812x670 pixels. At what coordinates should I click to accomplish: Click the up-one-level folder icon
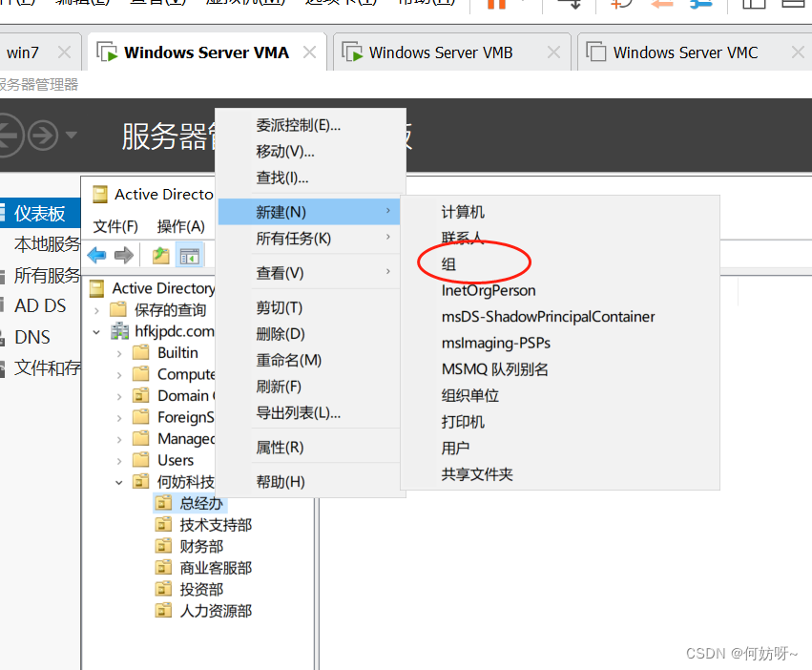pyautogui.click(x=161, y=255)
